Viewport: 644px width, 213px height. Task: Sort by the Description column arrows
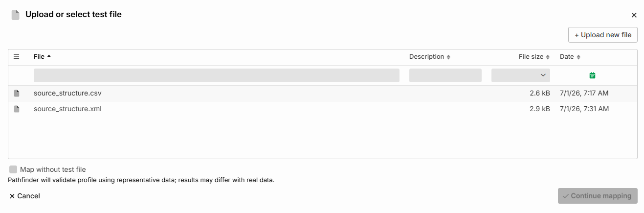(448, 57)
